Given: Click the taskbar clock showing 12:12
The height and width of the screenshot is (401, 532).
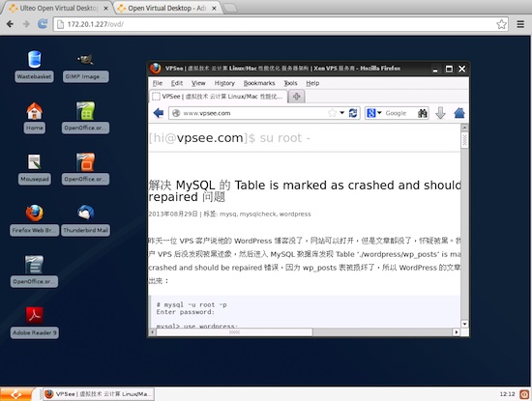Looking at the screenshot, I should click(507, 394).
